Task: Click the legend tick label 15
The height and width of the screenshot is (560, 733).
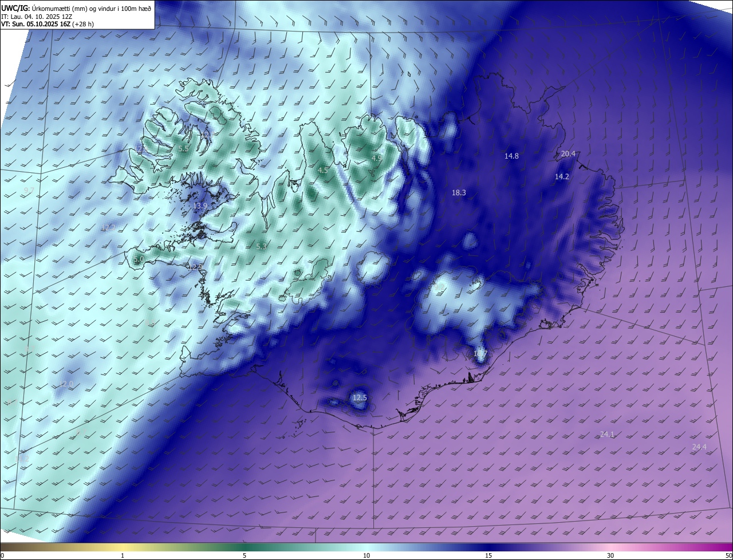Action: [488, 555]
